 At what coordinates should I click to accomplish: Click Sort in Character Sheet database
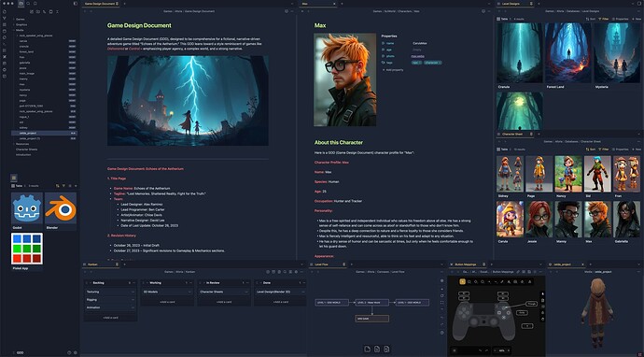coord(591,150)
